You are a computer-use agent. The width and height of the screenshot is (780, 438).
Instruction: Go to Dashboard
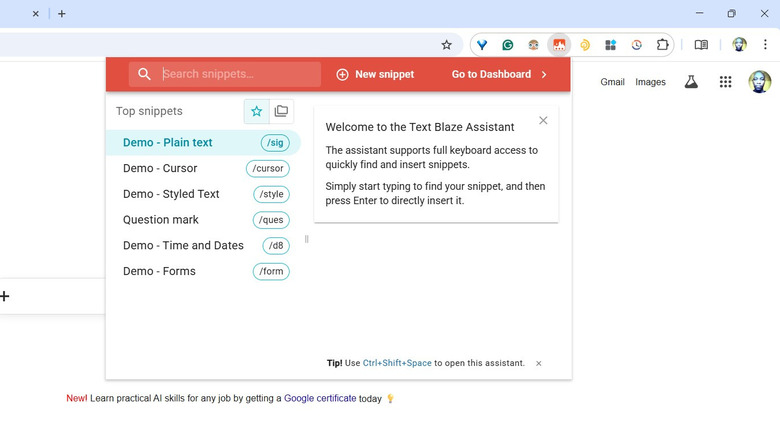[491, 74]
